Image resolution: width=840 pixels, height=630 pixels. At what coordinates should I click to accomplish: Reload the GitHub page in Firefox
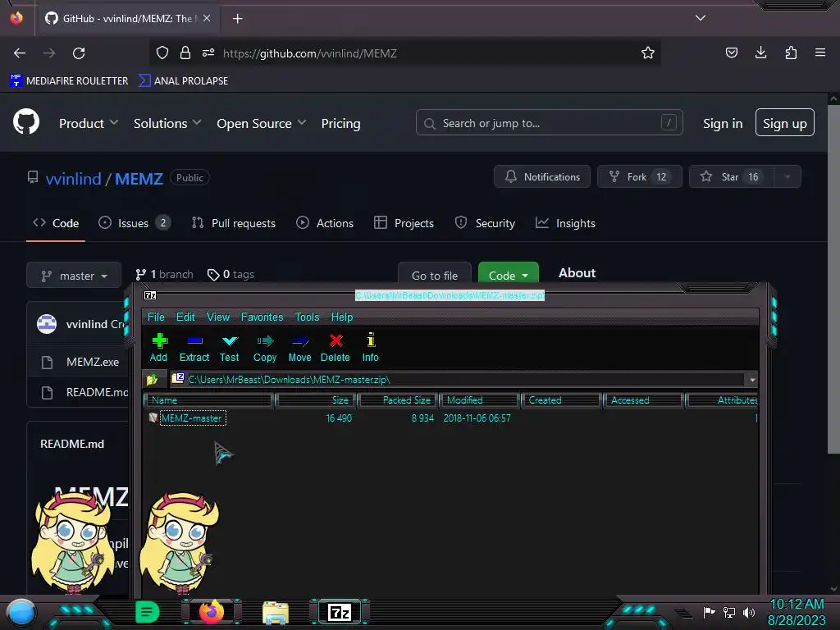(79, 53)
